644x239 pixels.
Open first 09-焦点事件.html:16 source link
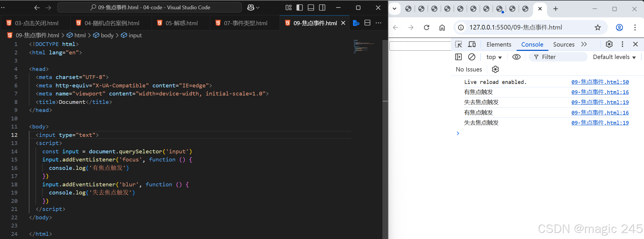pos(600,92)
